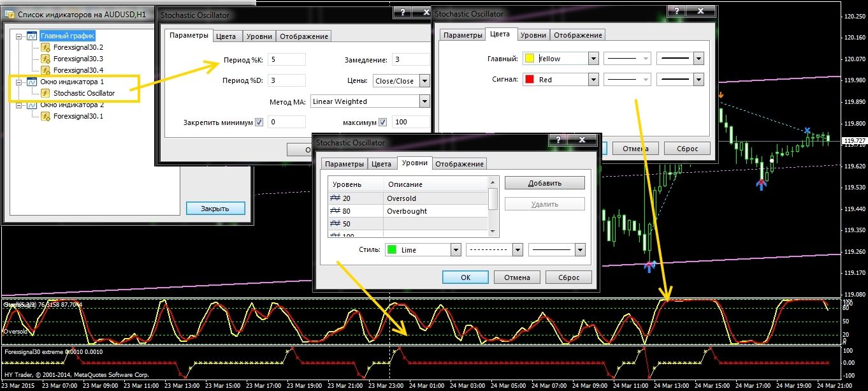Click the level 20 line icon in the levels list
This screenshot has height=391, width=868.
335,198
